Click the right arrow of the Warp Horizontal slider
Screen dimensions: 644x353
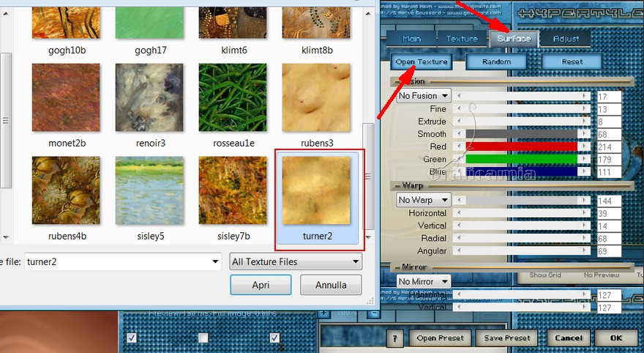[x=584, y=213]
